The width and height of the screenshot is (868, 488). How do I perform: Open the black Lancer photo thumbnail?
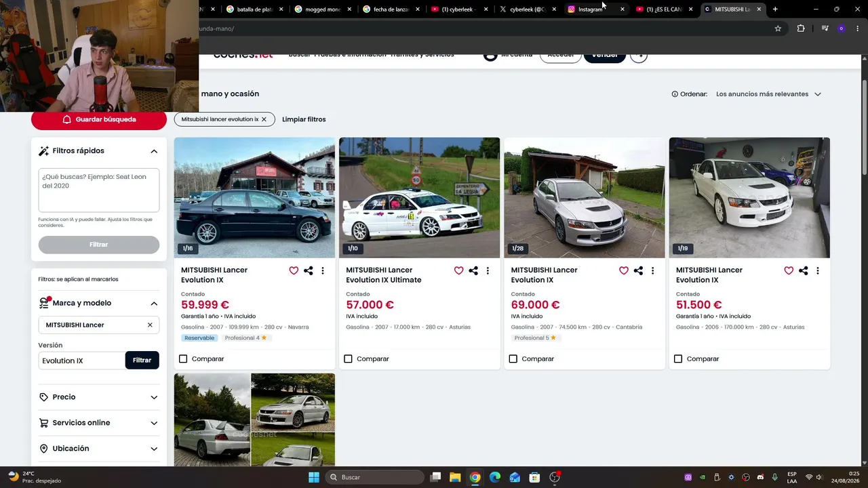point(254,198)
